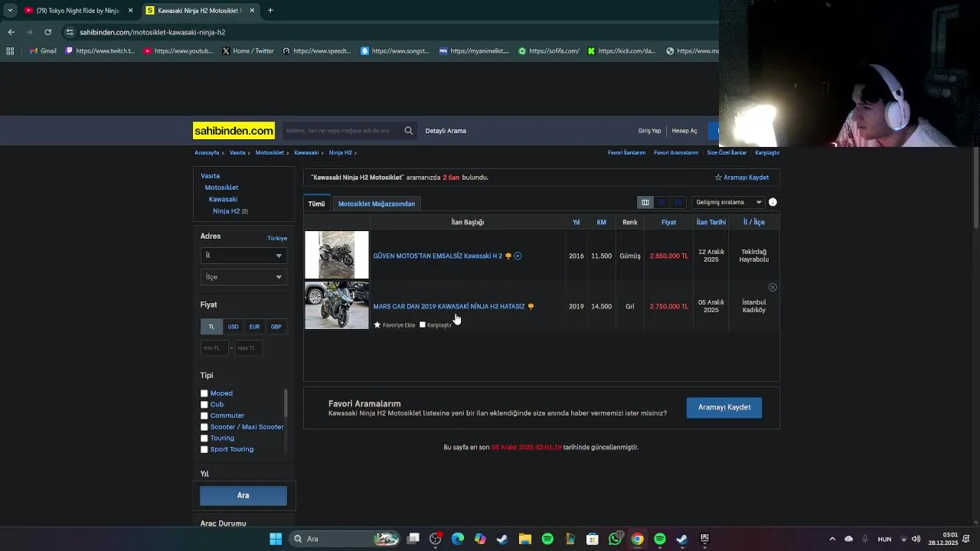Check the Touring type checkbox
This screenshot has height=551, width=980.
[x=204, y=438]
